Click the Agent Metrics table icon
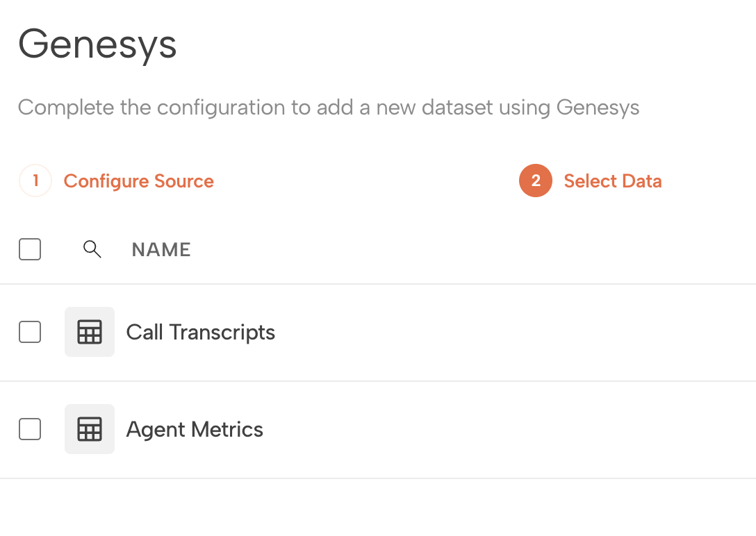The height and width of the screenshot is (536, 756). [90, 430]
